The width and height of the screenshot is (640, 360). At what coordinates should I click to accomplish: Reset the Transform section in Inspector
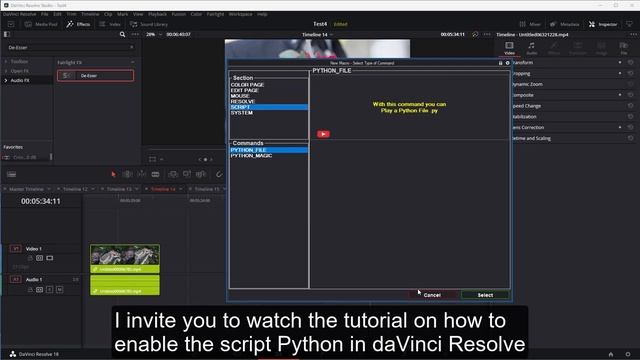click(x=630, y=62)
